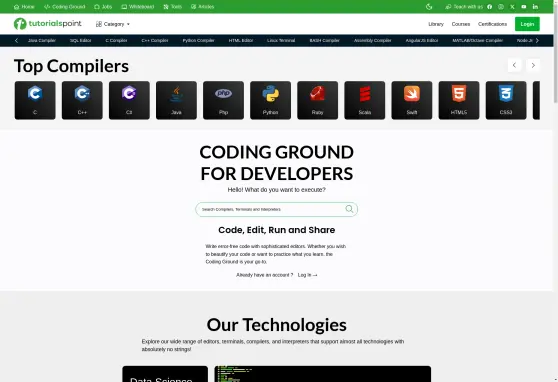Open the C# compiler tile
The width and height of the screenshot is (558, 382).
[129, 100]
